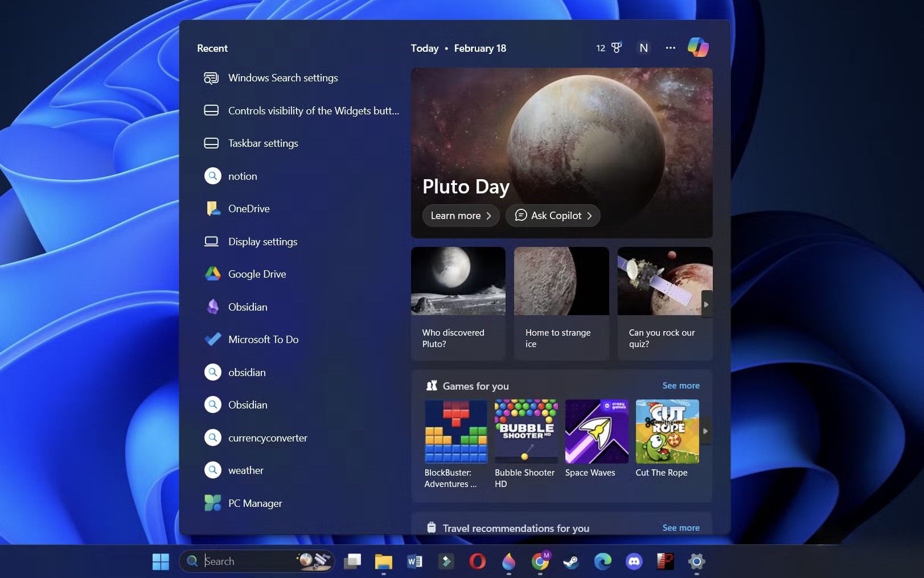The height and width of the screenshot is (578, 924).
Task: Open Steam from the taskbar
Action: [x=572, y=562]
